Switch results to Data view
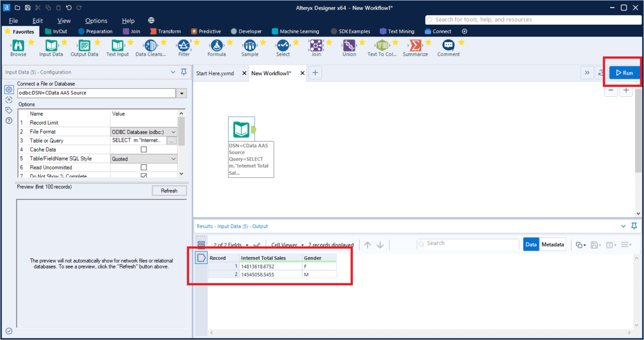Viewport: 644px width, 340px height. click(531, 244)
